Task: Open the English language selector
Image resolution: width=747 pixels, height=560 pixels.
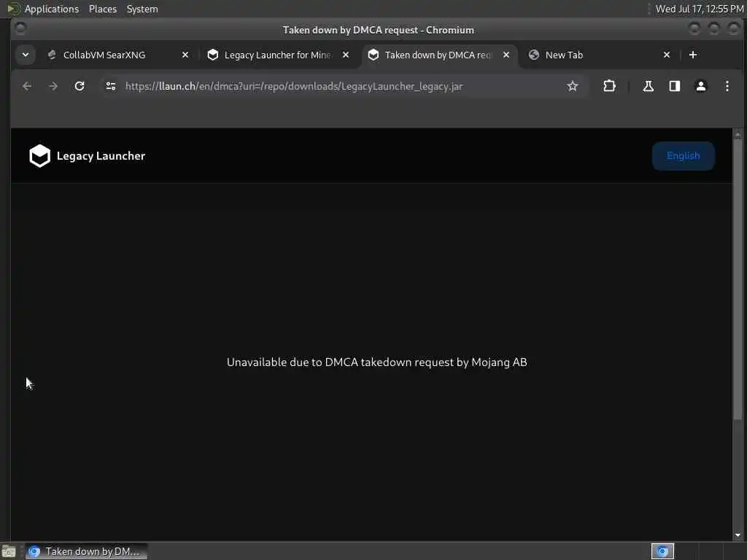Action: click(683, 156)
